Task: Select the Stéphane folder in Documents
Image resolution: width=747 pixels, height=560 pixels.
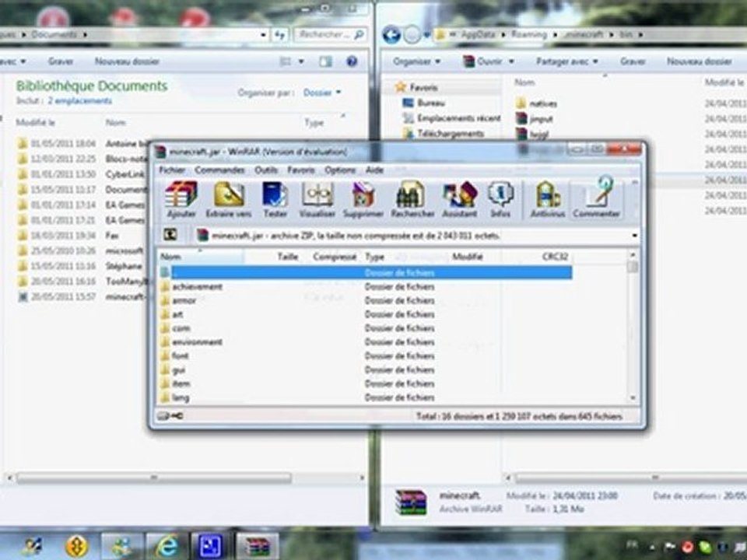Action: (x=124, y=266)
